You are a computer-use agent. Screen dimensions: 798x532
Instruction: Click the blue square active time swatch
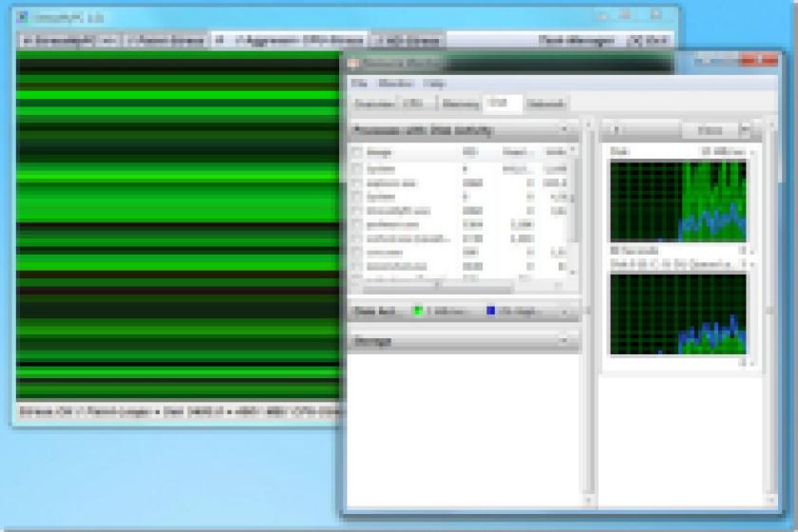pyautogui.click(x=490, y=311)
